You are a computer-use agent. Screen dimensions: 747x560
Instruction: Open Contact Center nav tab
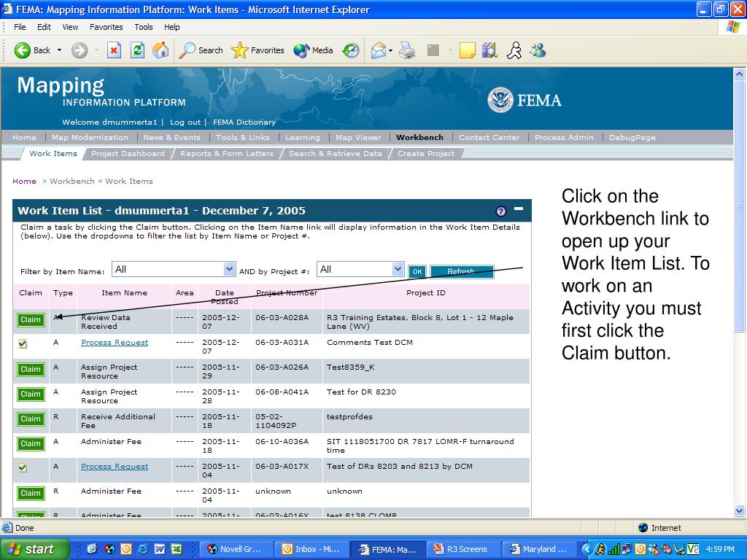point(489,137)
